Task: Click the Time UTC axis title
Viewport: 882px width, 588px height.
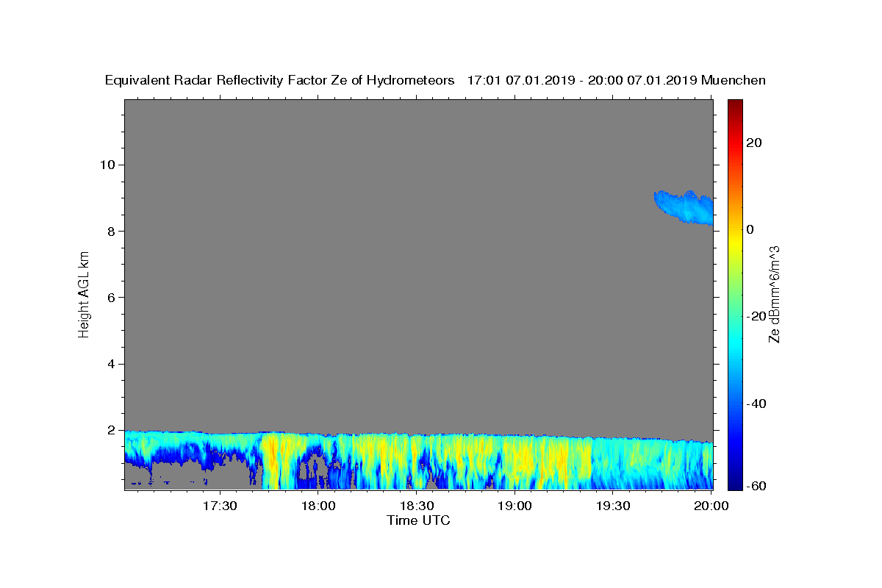Action: click(x=418, y=520)
